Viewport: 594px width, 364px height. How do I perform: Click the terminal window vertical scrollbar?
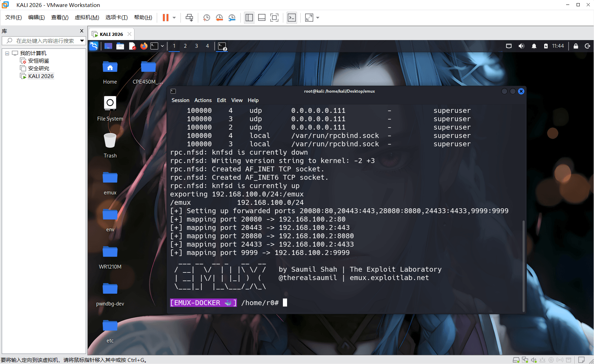(523, 266)
